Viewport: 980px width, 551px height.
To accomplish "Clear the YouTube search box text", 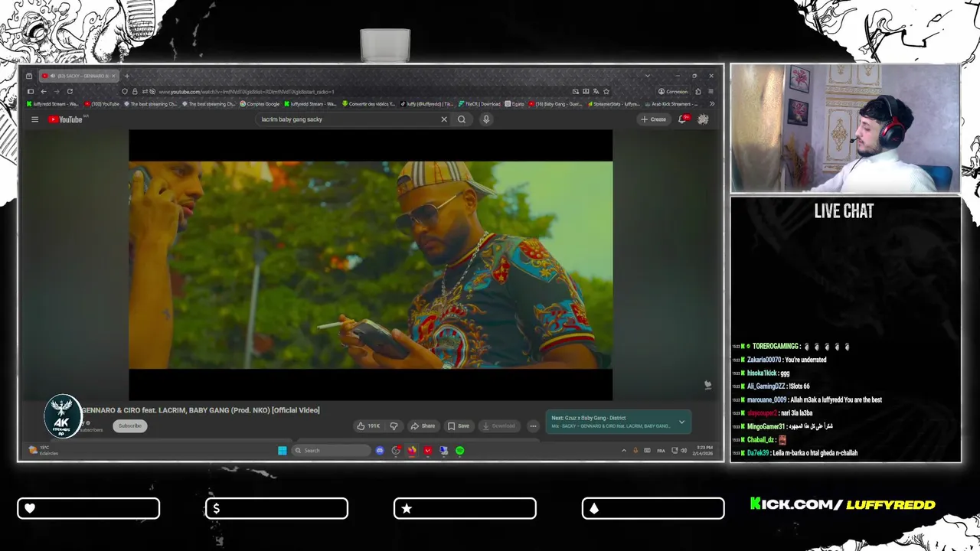I will click(x=444, y=119).
